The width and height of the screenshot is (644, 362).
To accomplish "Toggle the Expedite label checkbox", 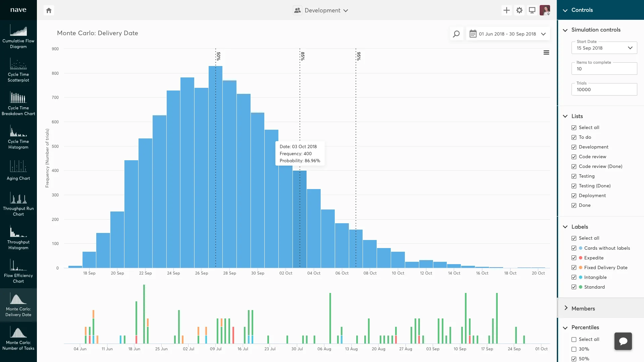I will 574,258.
